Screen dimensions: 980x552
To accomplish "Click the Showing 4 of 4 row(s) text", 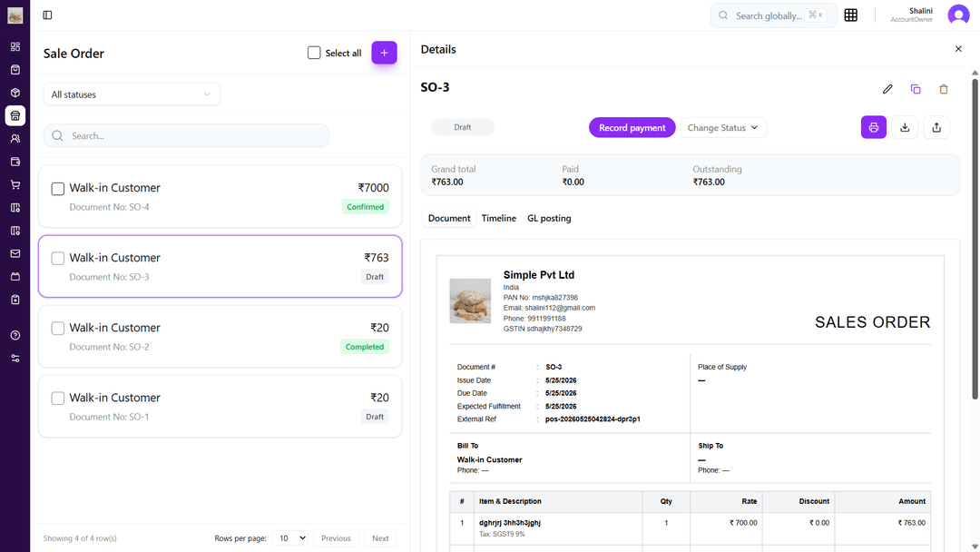I will point(80,538).
